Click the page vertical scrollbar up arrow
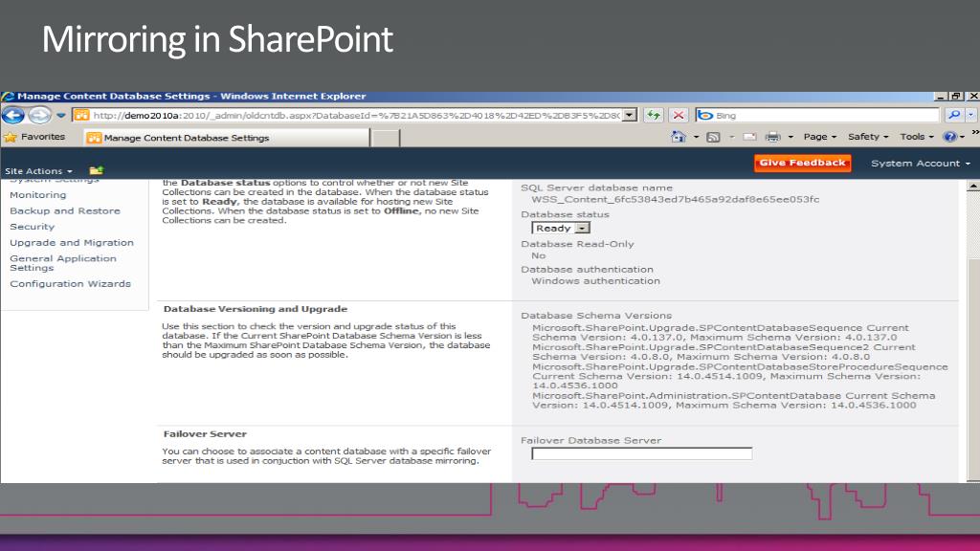 coord(972,187)
